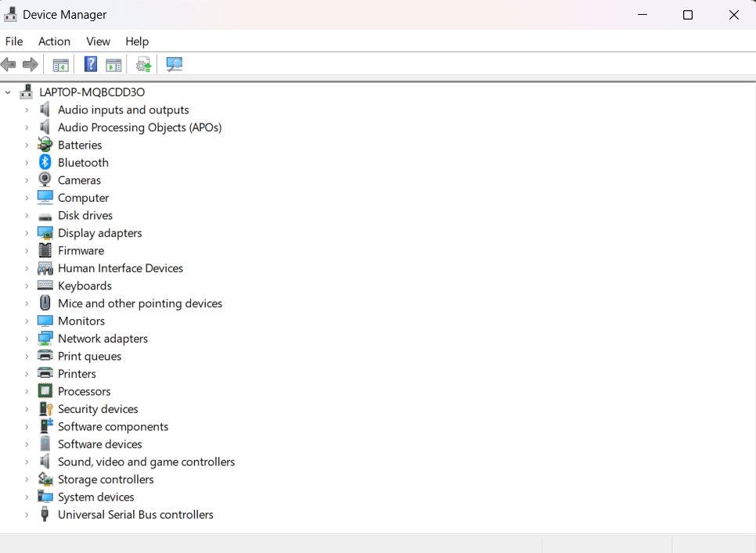This screenshot has height=553, width=756.
Task: Click the Processors chip icon
Action: click(x=45, y=391)
